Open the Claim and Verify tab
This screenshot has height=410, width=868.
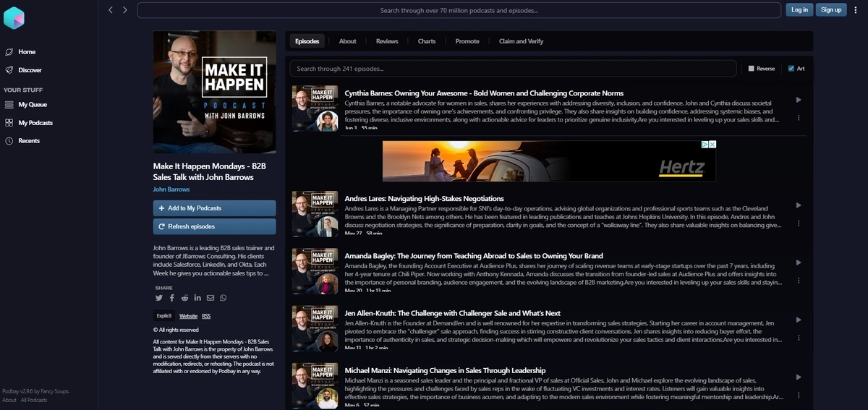521,41
